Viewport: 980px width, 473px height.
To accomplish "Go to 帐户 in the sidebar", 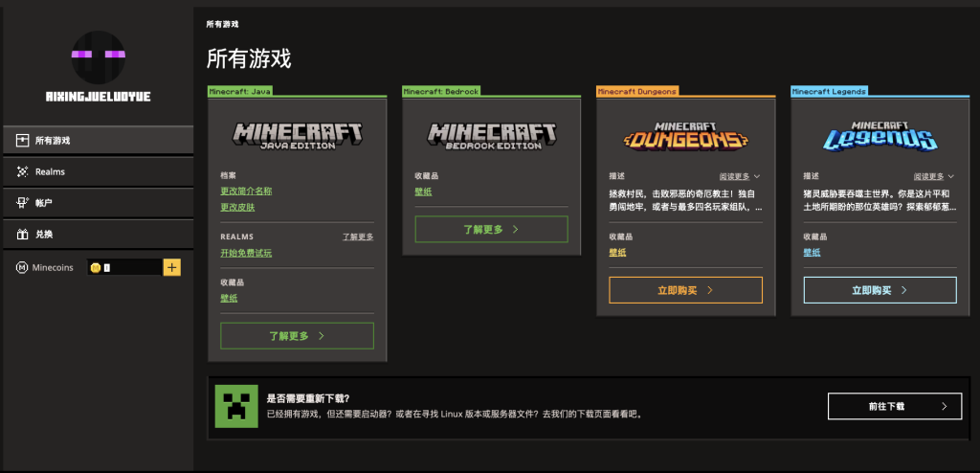I will [97, 203].
